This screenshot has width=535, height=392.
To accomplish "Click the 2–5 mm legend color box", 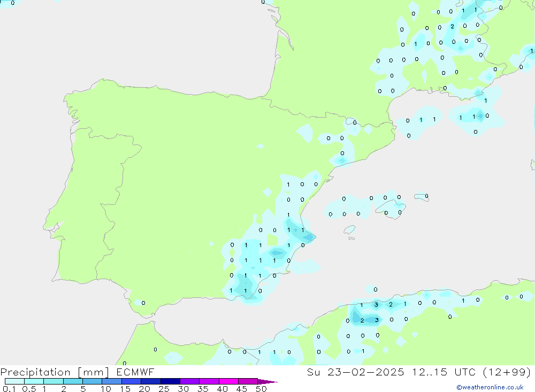I will click(x=73, y=381).
